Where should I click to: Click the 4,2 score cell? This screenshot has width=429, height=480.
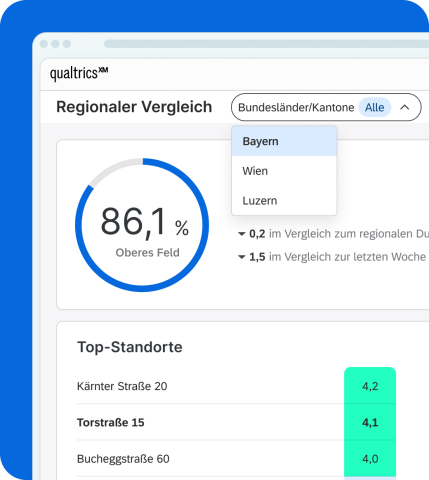click(x=370, y=386)
